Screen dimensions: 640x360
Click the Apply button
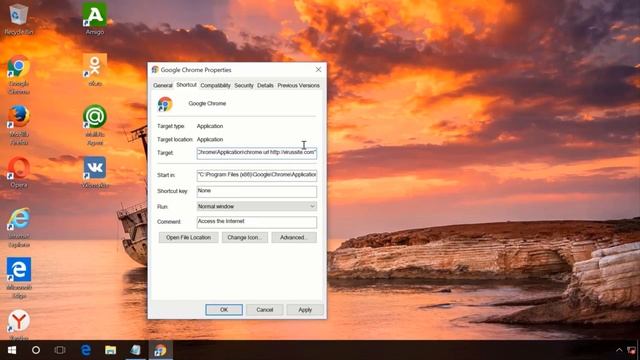pyautogui.click(x=305, y=310)
